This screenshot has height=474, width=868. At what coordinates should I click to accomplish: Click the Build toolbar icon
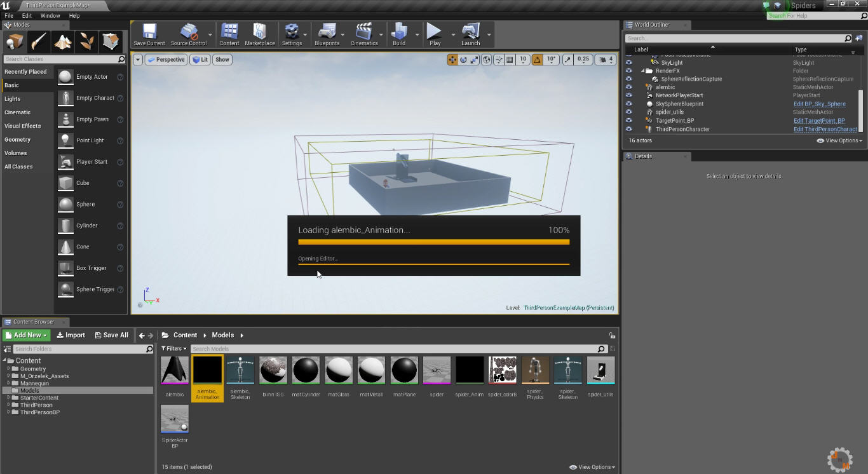point(400,32)
